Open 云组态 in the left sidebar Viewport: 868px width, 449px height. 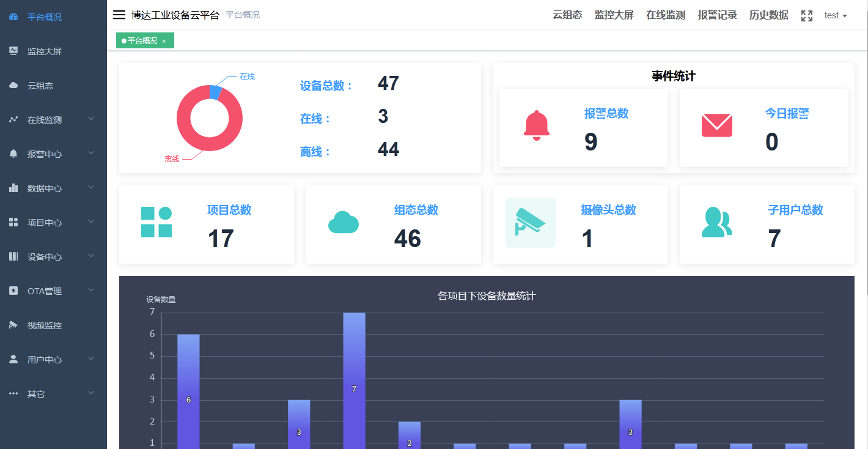pos(40,86)
